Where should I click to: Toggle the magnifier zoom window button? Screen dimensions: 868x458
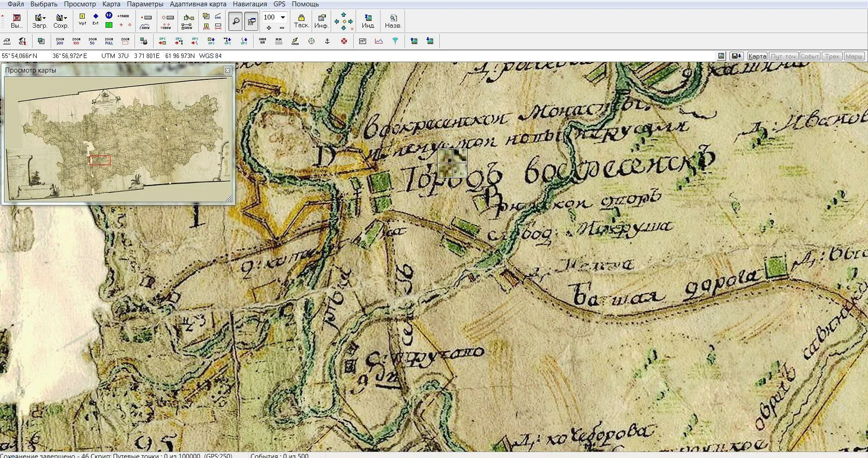235,21
